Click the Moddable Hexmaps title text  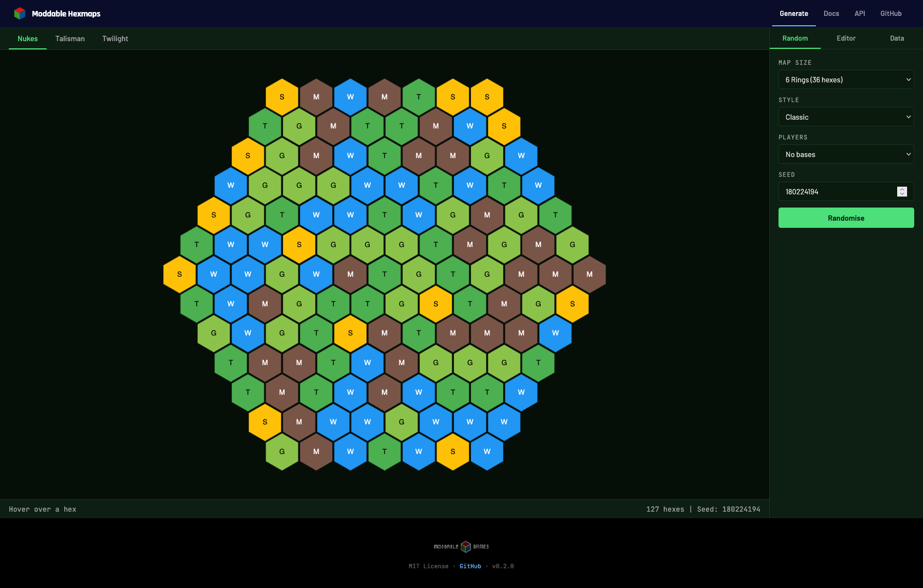coord(66,14)
